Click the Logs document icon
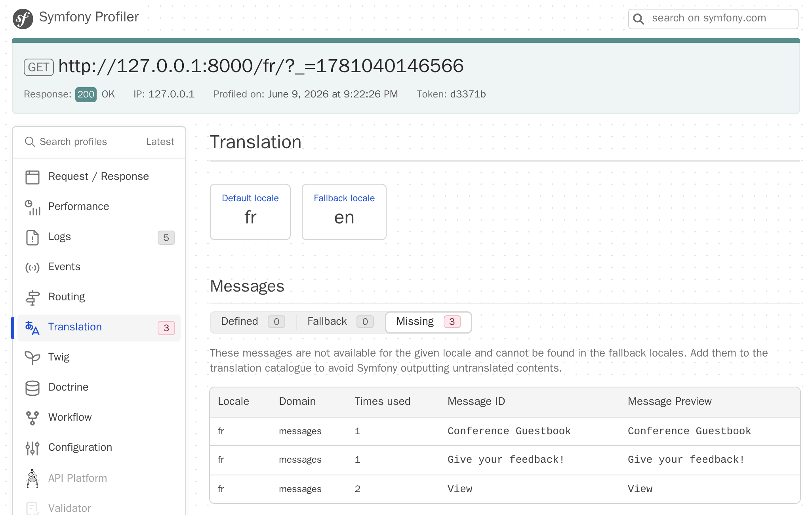Image resolution: width=812 pixels, height=515 pixels. [x=32, y=237]
